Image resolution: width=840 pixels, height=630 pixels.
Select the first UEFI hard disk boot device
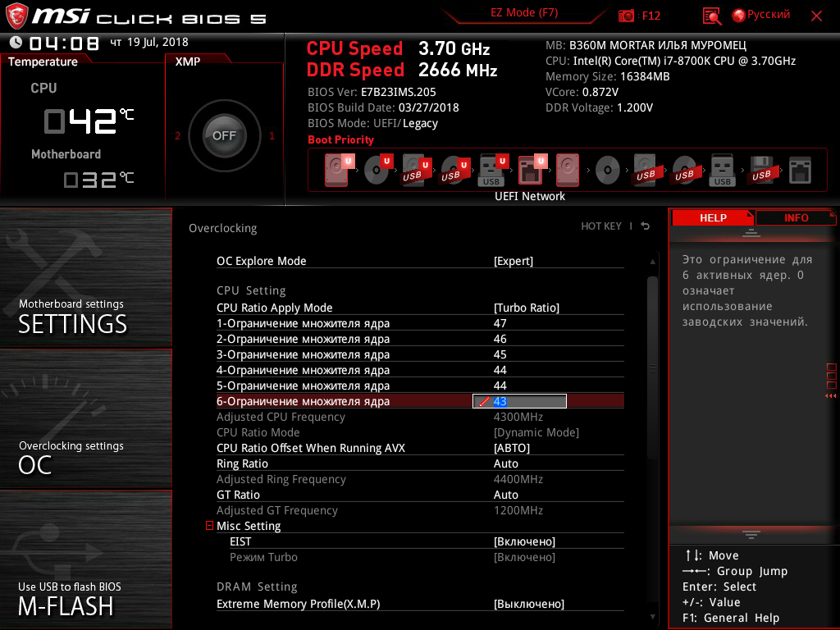(x=340, y=170)
